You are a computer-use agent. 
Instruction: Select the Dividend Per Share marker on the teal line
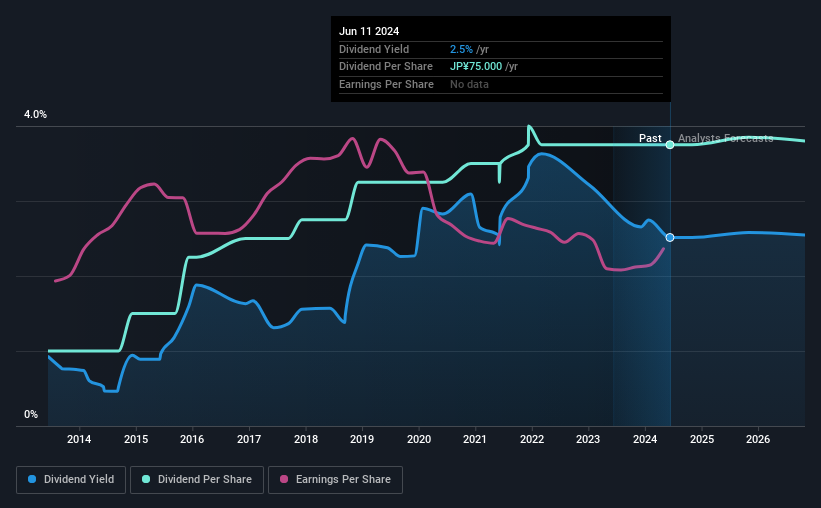670,145
